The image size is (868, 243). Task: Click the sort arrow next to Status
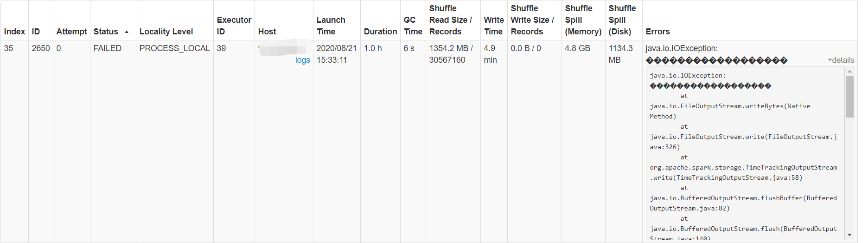(x=127, y=32)
